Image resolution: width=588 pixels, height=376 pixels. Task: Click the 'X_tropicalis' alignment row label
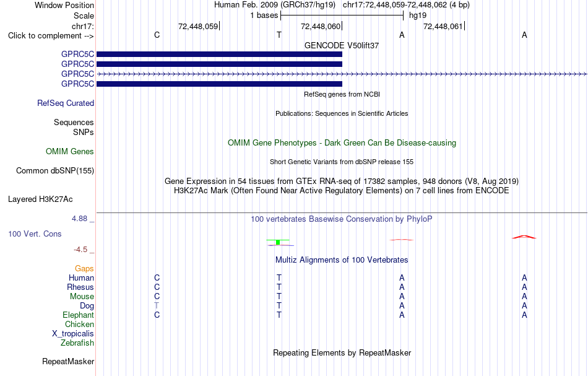[x=73, y=334]
